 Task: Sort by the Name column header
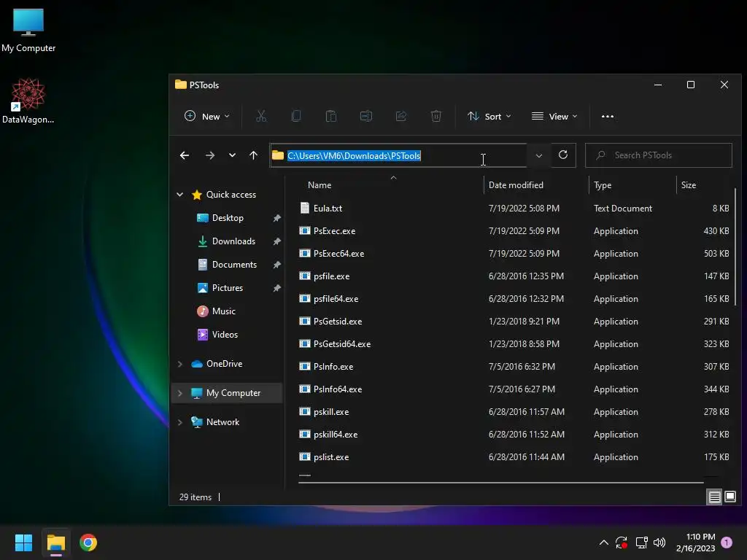pos(320,185)
